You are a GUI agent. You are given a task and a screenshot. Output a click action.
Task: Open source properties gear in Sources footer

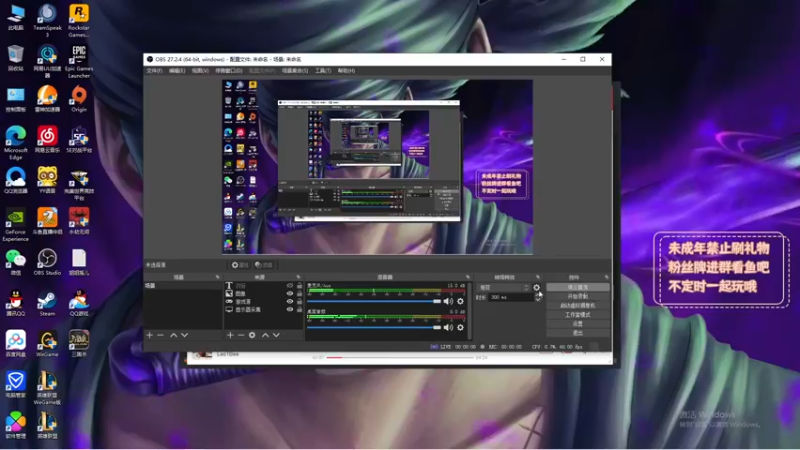pos(252,335)
